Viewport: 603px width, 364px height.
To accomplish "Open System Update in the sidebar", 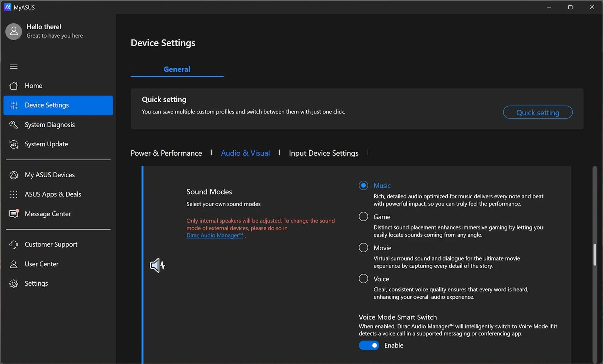I will pyautogui.click(x=58, y=144).
